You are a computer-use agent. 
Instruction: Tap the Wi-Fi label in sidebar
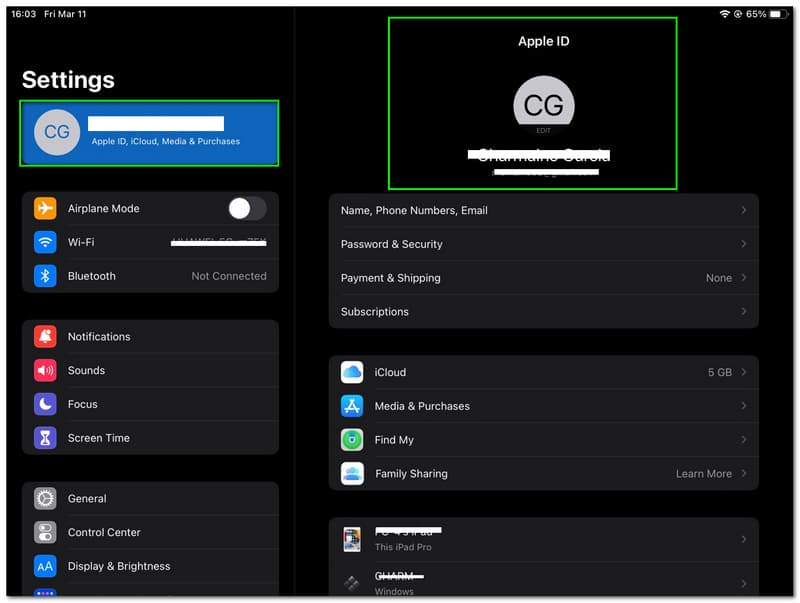[81, 242]
